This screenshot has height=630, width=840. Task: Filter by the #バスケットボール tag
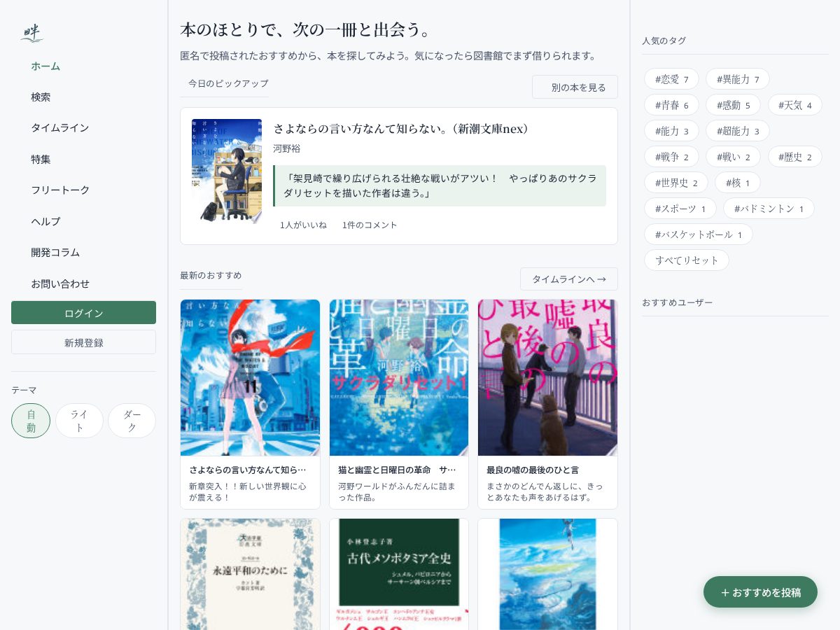pos(698,234)
